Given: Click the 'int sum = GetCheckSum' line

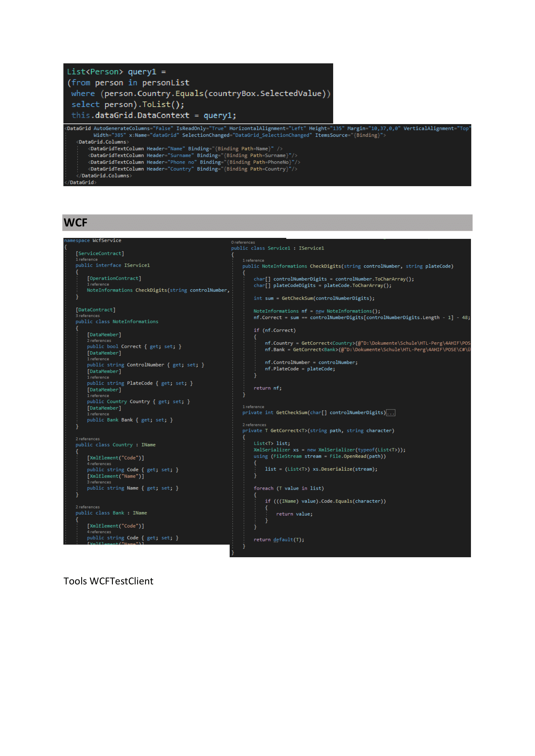Looking at the screenshot, I should click(x=314, y=298).
